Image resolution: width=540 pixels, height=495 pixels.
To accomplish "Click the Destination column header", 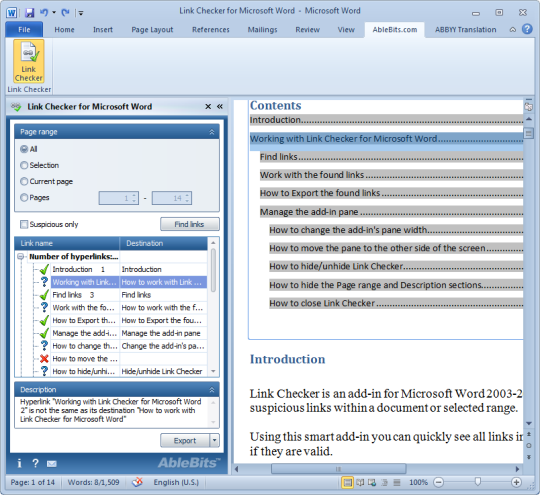I will tap(164, 243).
